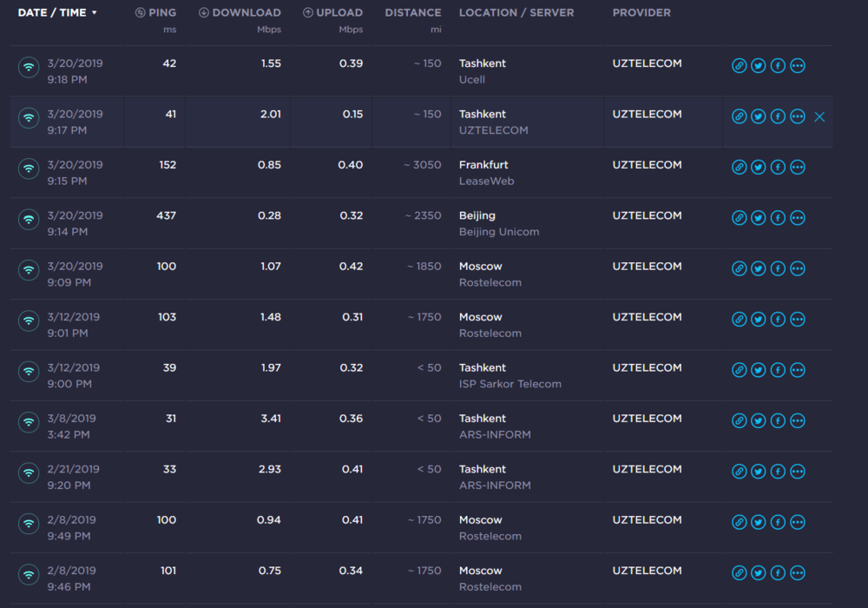The width and height of the screenshot is (868, 608).
Task: Open more options for the 9:46 PM Moscow result
Action: [x=798, y=573]
